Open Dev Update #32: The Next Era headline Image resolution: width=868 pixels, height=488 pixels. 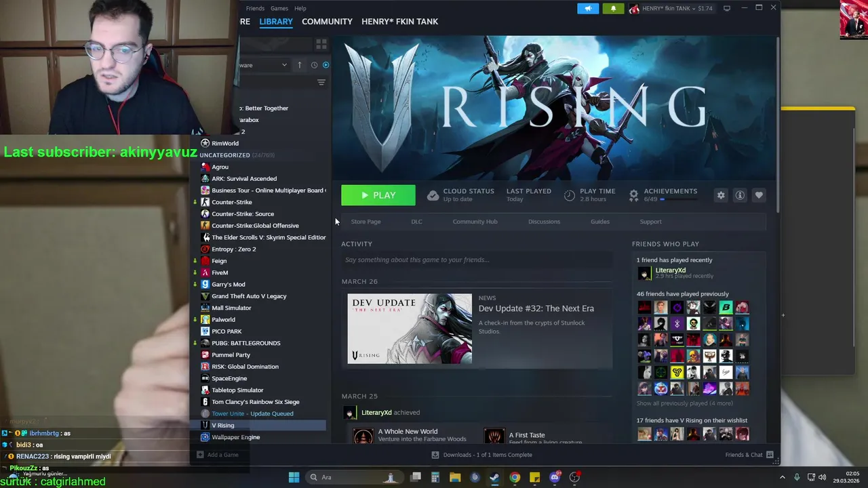pyautogui.click(x=536, y=308)
